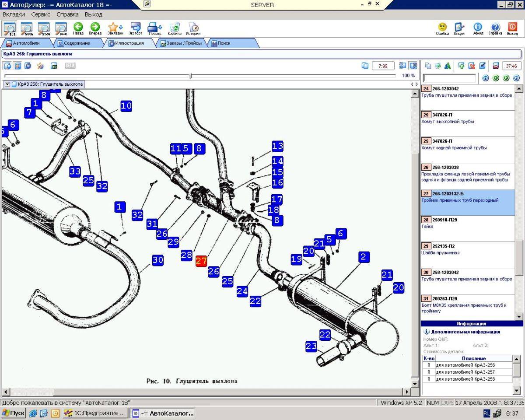Open the About info icon
Screen dimensions: 525x420
point(478,29)
